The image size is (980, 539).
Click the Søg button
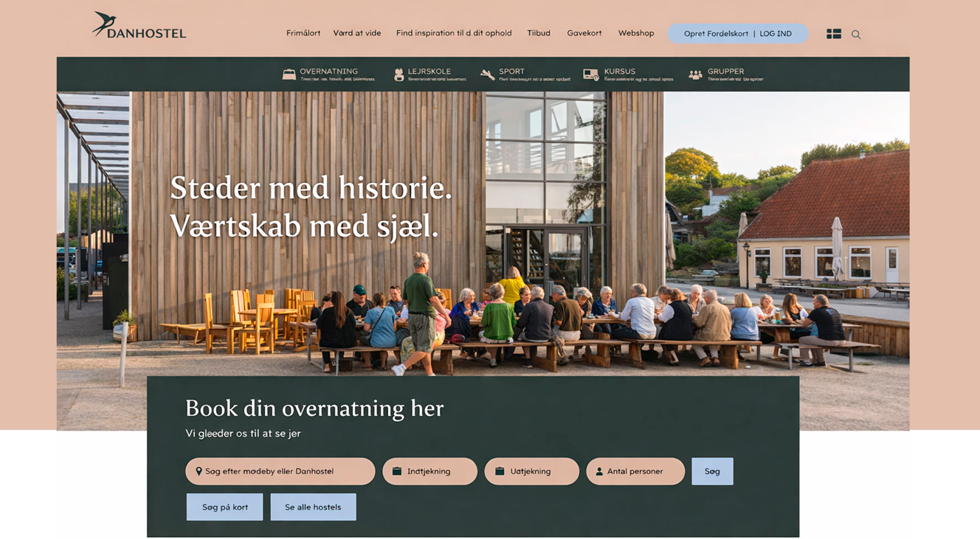(x=712, y=471)
